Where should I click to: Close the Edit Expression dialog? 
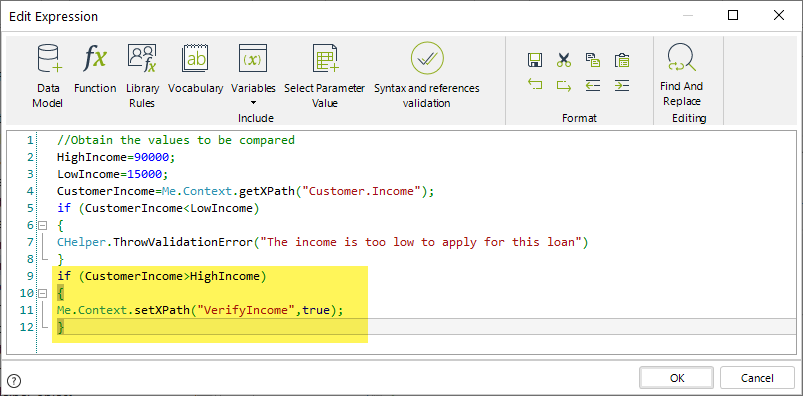[779, 15]
